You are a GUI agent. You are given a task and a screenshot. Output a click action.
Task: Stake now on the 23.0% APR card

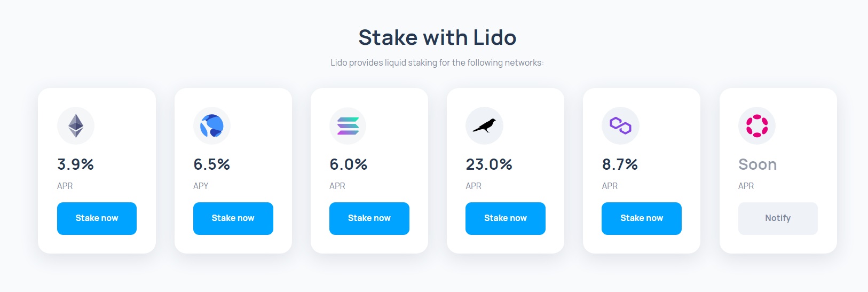pyautogui.click(x=506, y=218)
